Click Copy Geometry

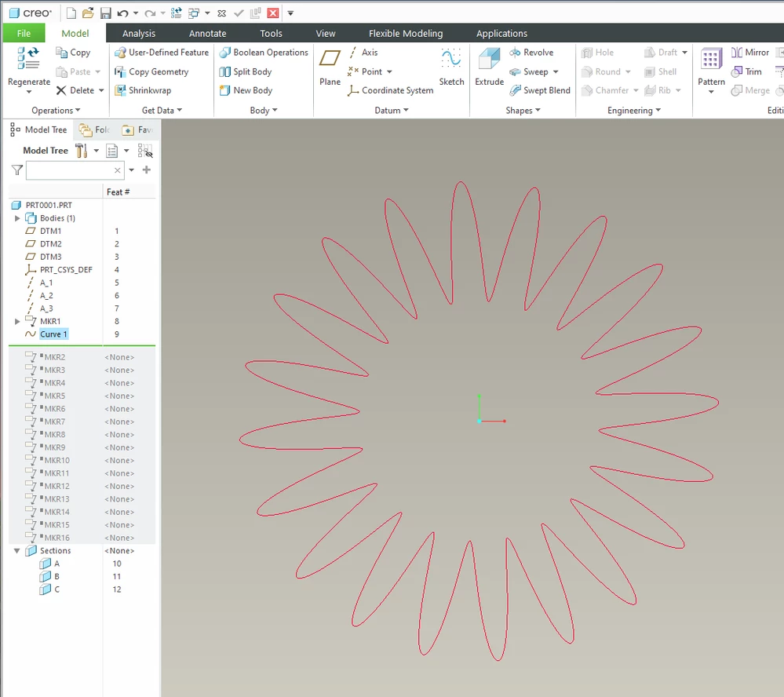[151, 72]
